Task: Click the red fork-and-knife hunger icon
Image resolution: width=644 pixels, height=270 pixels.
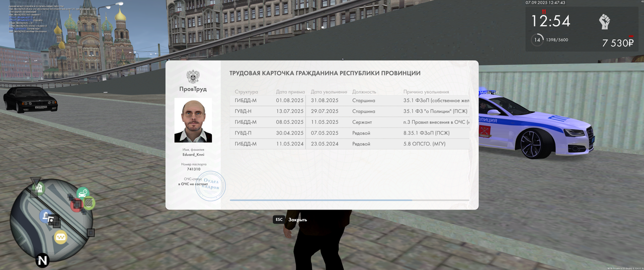Action: (x=543, y=12)
